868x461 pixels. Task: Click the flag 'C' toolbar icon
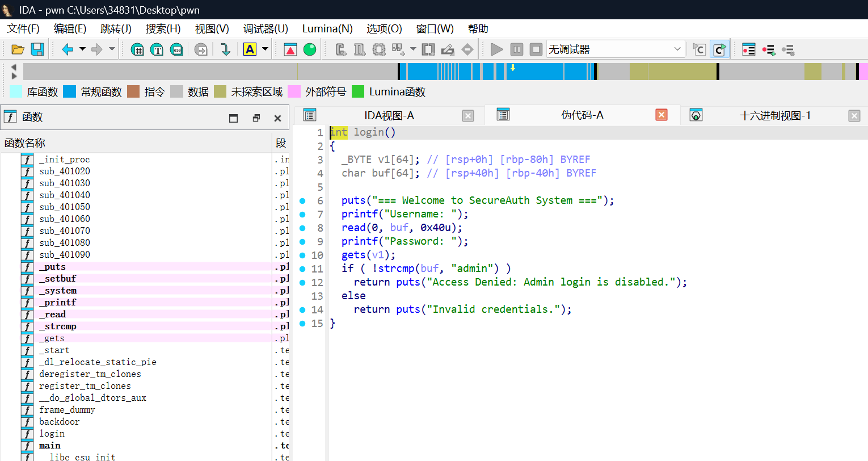pos(699,49)
